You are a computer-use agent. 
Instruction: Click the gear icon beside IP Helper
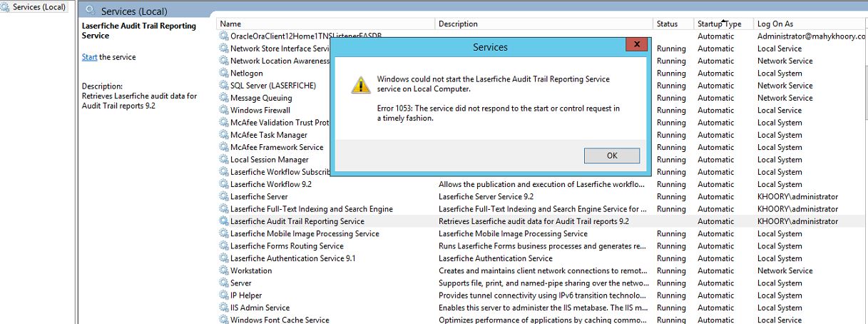point(224,295)
